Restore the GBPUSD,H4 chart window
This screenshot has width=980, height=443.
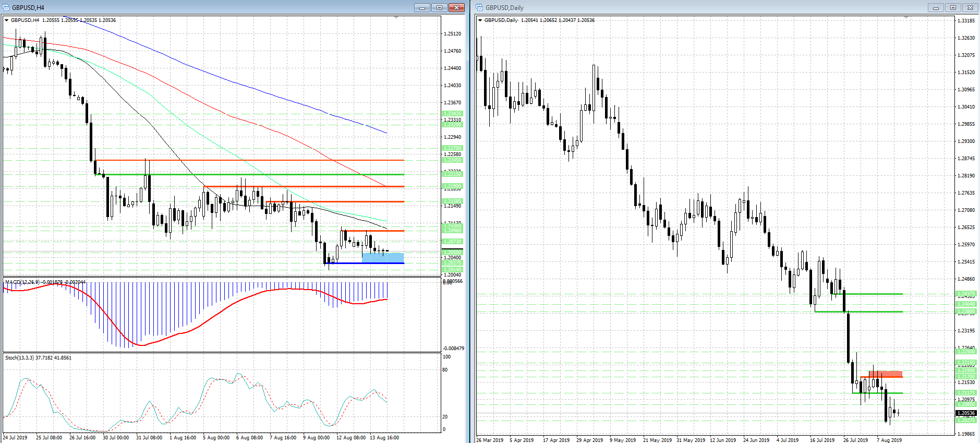click(x=439, y=7)
